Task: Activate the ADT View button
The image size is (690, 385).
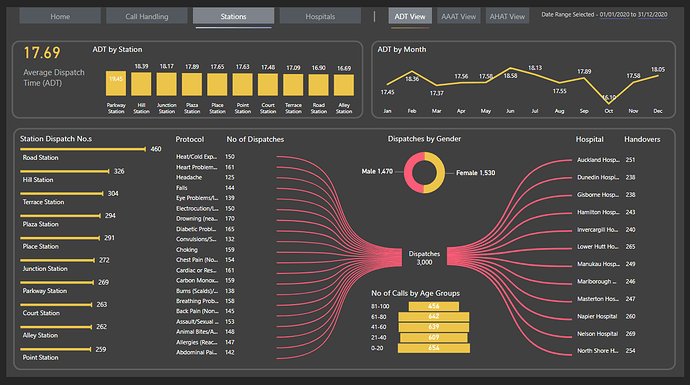Action: click(x=410, y=16)
